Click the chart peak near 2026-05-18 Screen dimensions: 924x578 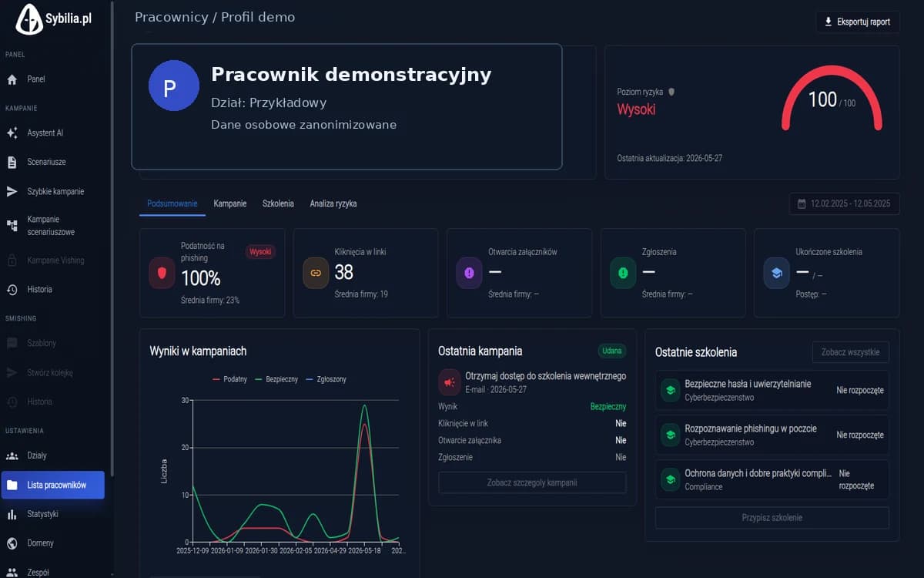(364, 406)
